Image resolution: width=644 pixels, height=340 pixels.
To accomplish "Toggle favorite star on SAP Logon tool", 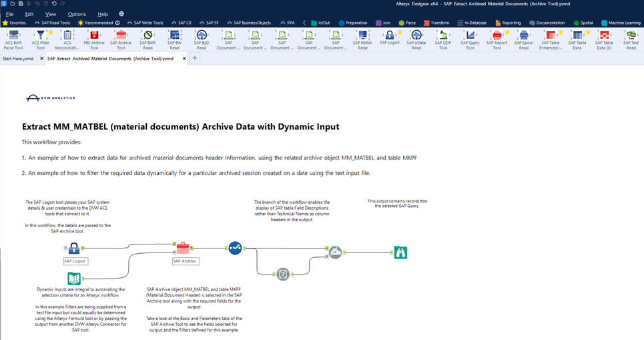I will [400, 32].
